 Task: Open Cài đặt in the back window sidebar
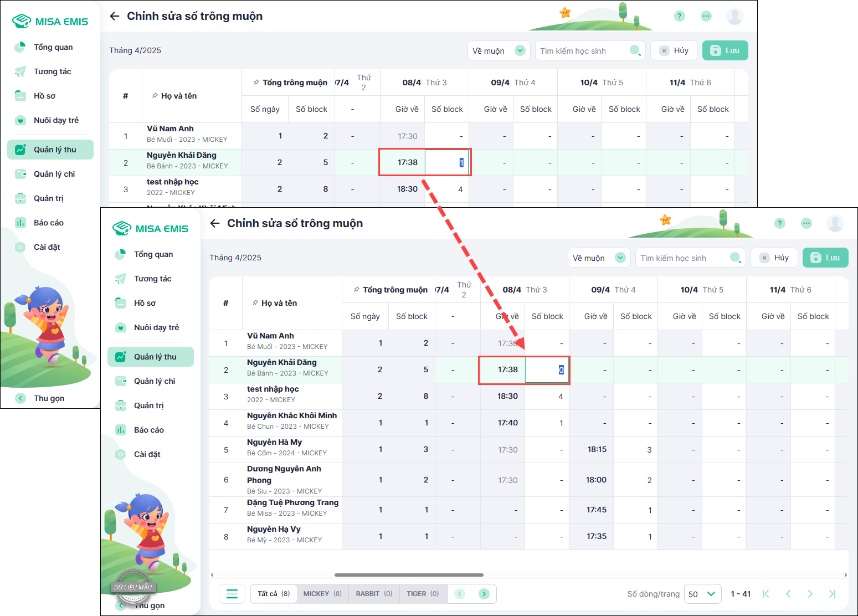click(x=50, y=247)
